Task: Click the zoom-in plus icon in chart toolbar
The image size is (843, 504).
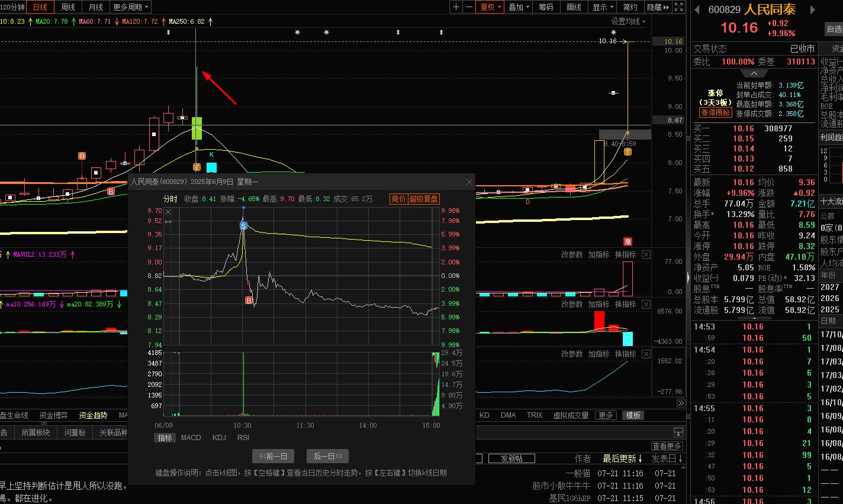Action: click(456, 7)
